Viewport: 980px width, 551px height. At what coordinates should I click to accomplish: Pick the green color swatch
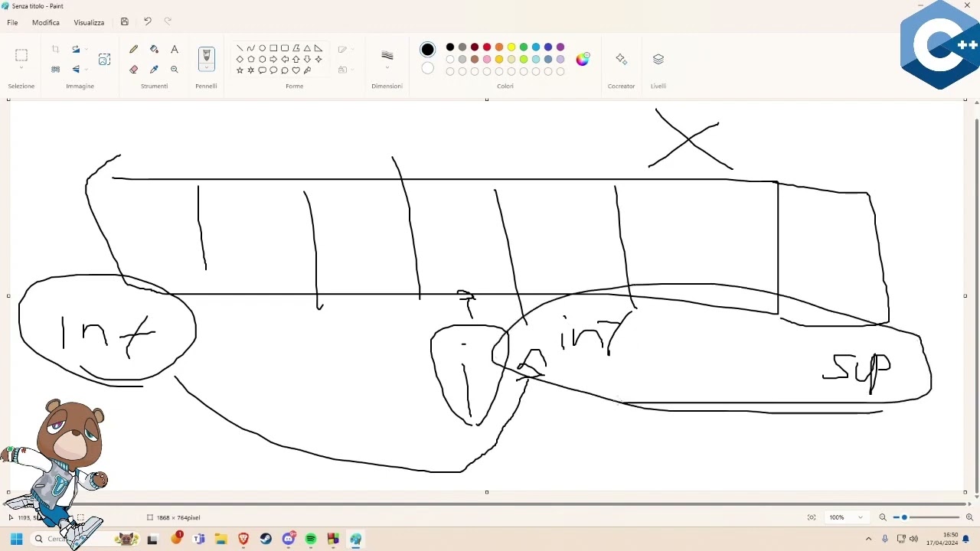pyautogui.click(x=524, y=47)
